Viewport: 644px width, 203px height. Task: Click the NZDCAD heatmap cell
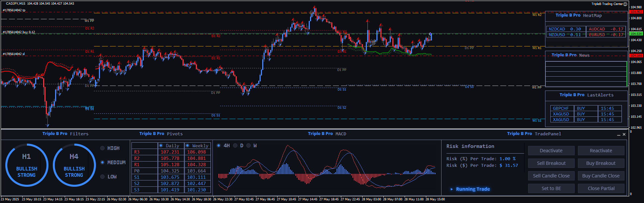[x=565, y=29]
